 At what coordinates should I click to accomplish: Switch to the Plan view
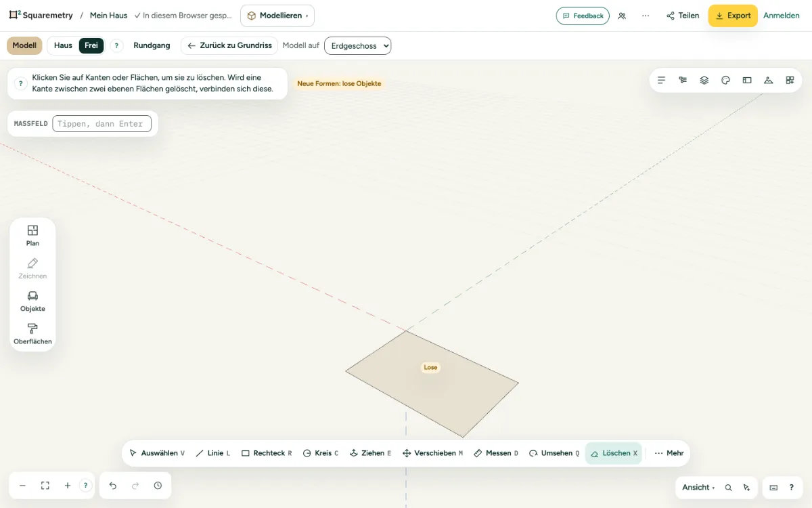[32, 236]
